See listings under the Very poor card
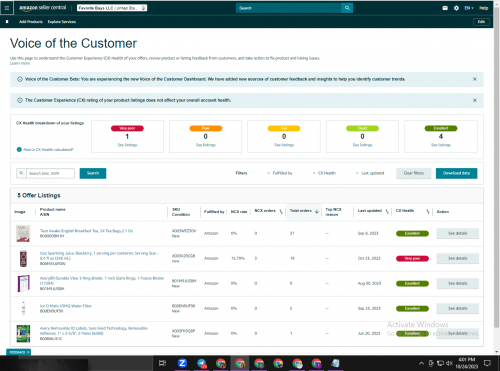 (127, 145)
